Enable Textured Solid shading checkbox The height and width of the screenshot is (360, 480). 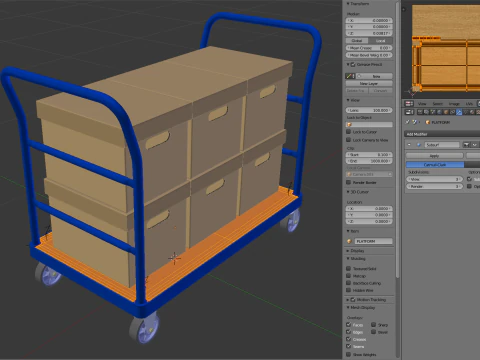[x=349, y=268]
